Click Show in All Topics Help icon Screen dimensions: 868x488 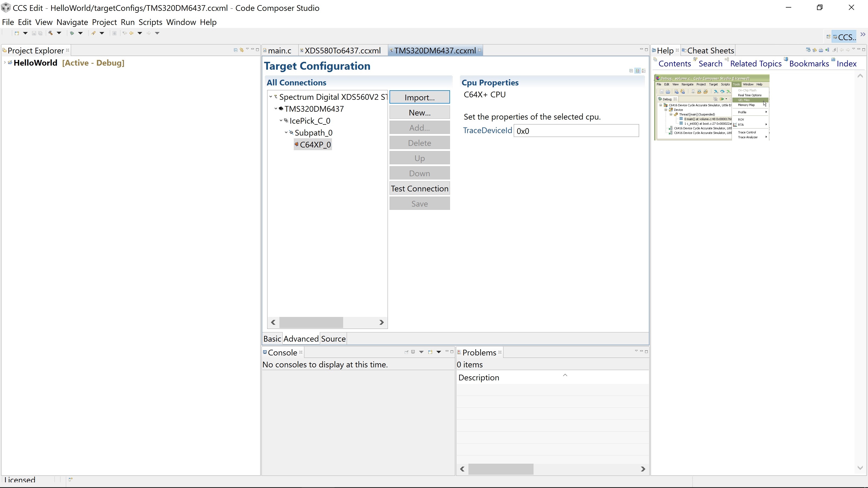point(814,50)
